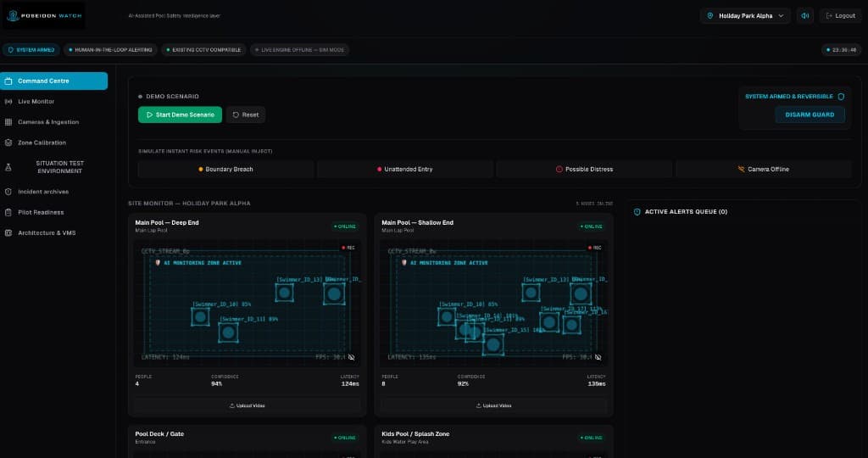Open Pilot Readiness section
868x458 pixels.
53,212
